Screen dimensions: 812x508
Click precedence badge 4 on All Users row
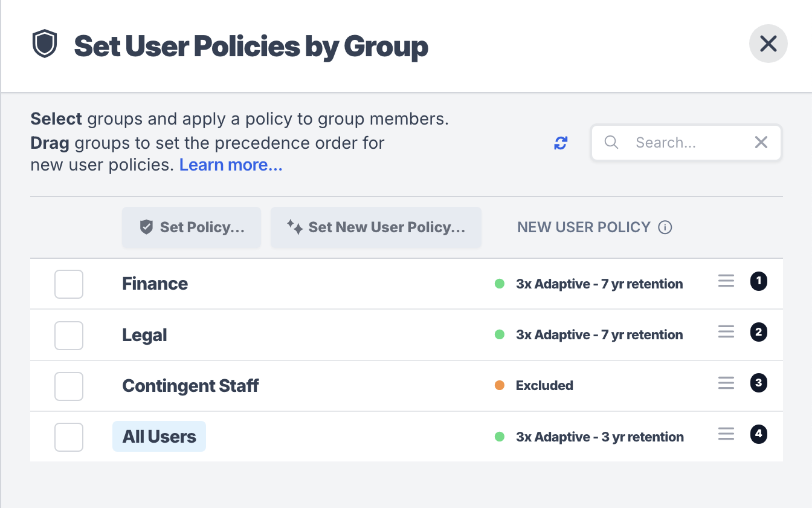pyautogui.click(x=759, y=434)
